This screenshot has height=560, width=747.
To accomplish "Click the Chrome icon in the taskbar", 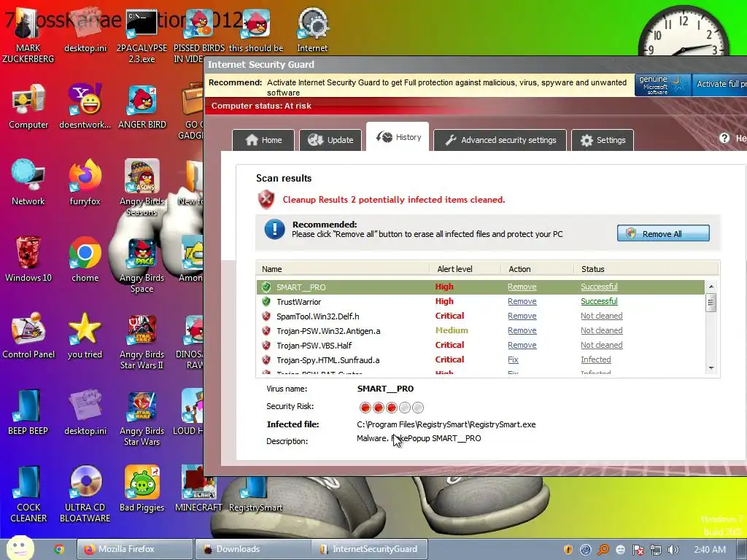I will 59,549.
